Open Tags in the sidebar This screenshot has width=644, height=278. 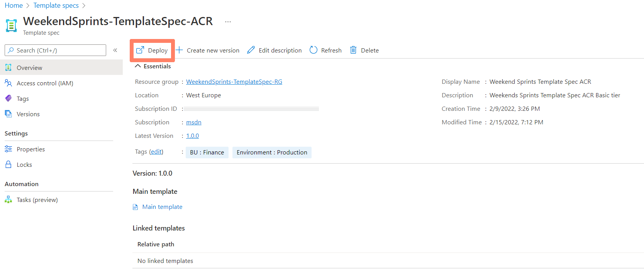[22, 98]
